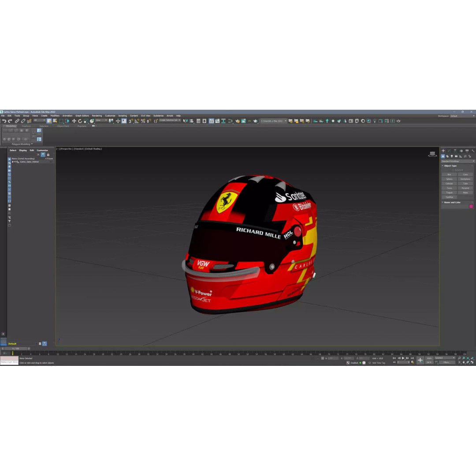Screen dimensions: 476x476
Task: Switch to the Freeform ribbon tab
Action: 26,126
